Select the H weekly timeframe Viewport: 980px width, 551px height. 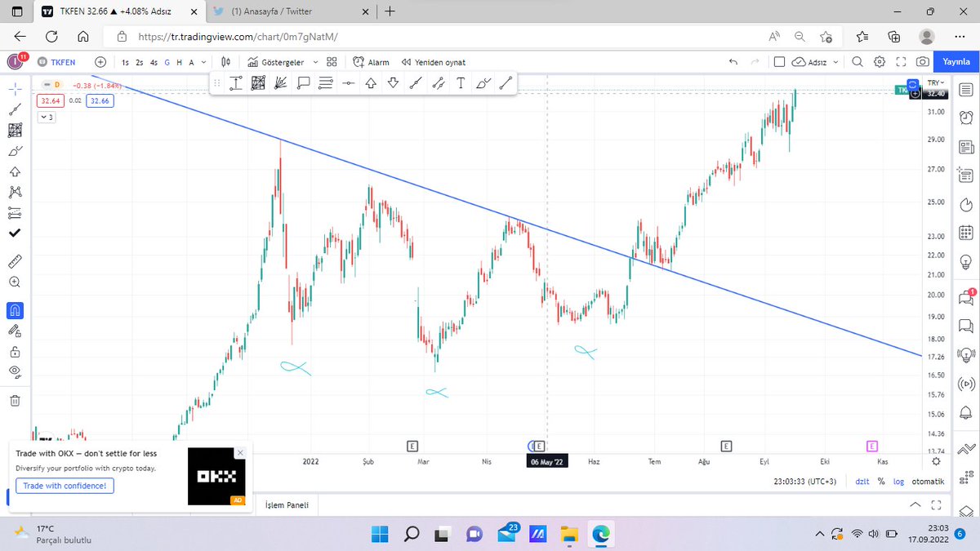tap(179, 62)
